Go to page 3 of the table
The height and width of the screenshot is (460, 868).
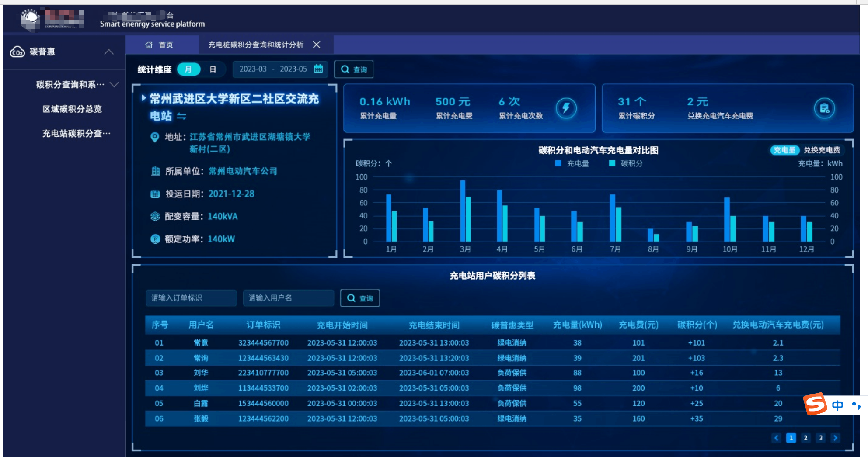click(820, 438)
